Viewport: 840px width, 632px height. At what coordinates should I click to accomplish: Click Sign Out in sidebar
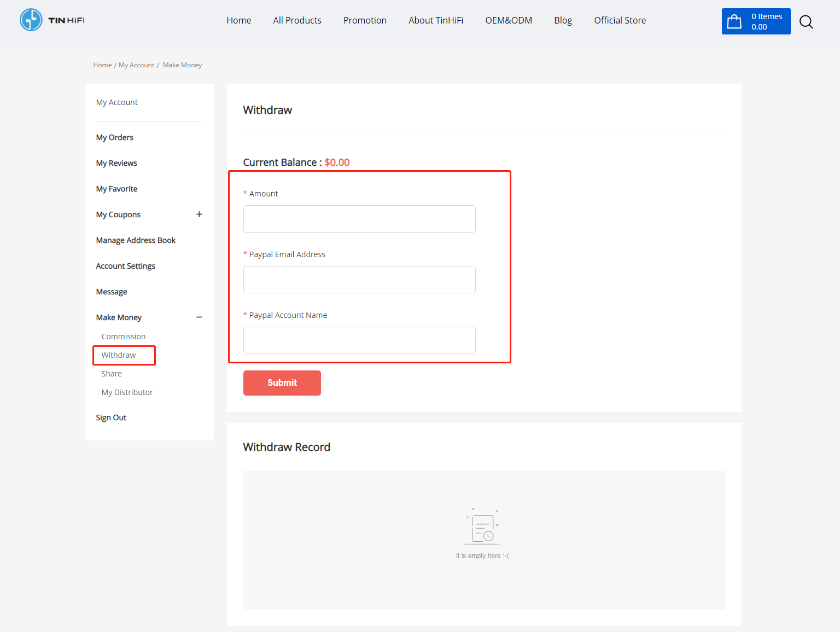tap(111, 418)
